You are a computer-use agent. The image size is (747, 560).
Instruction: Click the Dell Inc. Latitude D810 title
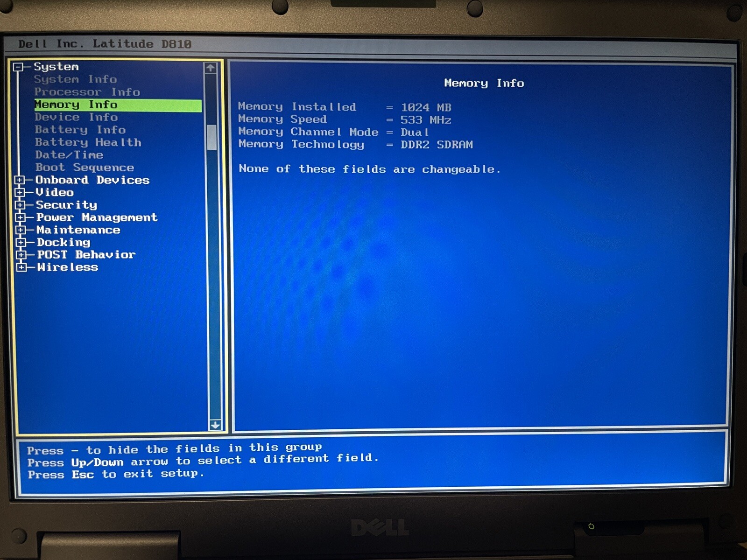105,44
